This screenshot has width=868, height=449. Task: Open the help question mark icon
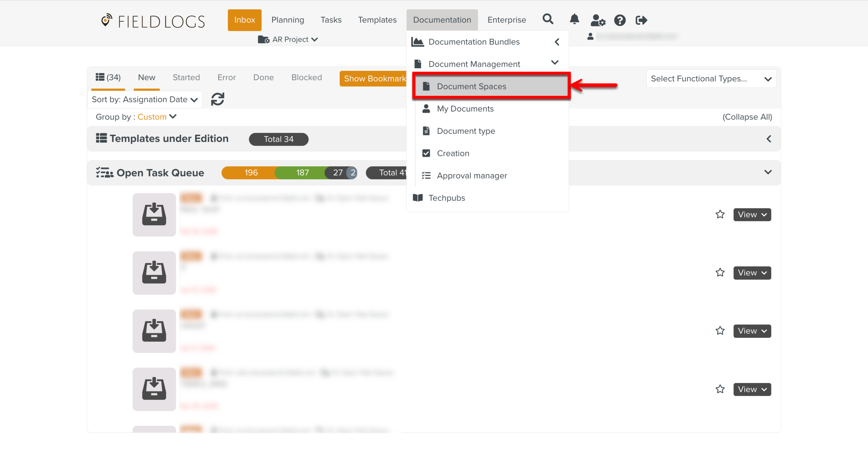coord(620,20)
